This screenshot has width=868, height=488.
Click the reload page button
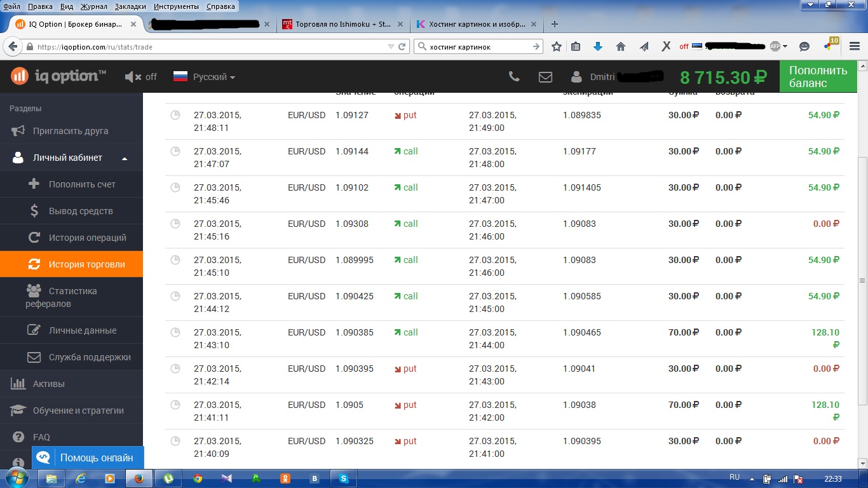coord(402,46)
